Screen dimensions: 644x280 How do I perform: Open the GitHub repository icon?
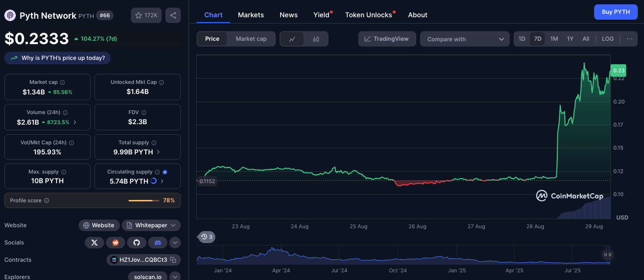point(136,243)
